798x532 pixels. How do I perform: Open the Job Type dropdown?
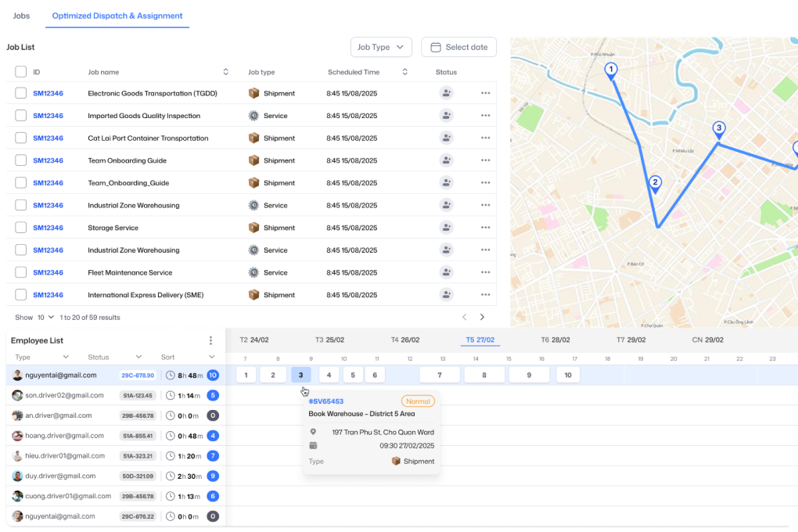pos(381,47)
